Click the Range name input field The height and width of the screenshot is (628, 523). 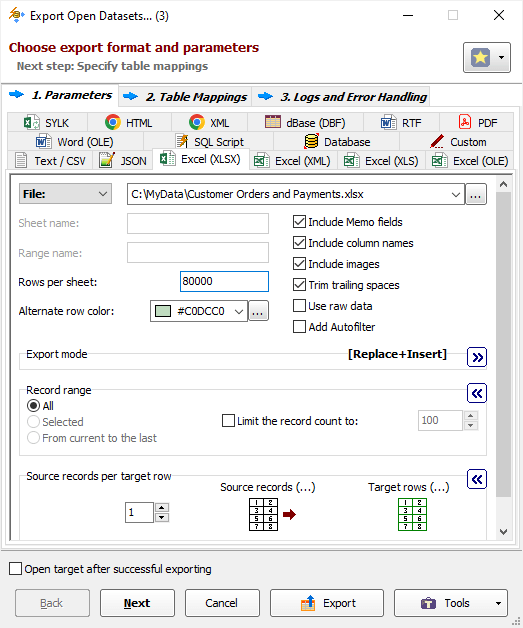pyautogui.click(x=198, y=253)
